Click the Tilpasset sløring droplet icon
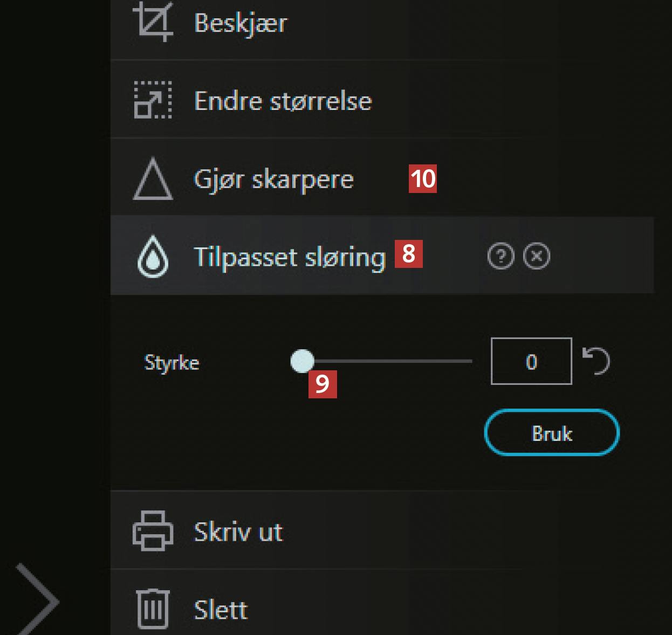The image size is (672, 635). [x=153, y=257]
